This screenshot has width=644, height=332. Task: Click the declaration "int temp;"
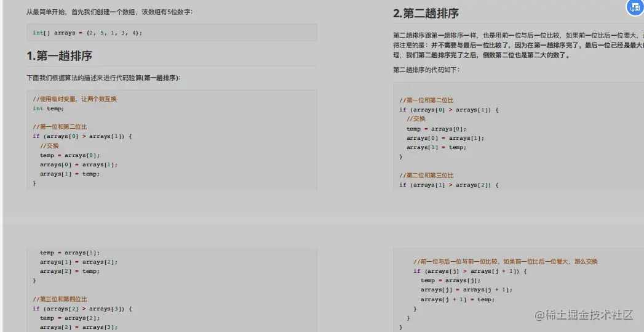click(49, 108)
